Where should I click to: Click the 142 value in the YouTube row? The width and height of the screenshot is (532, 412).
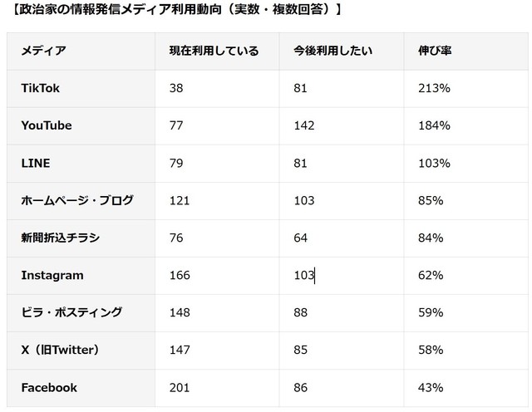pos(303,125)
